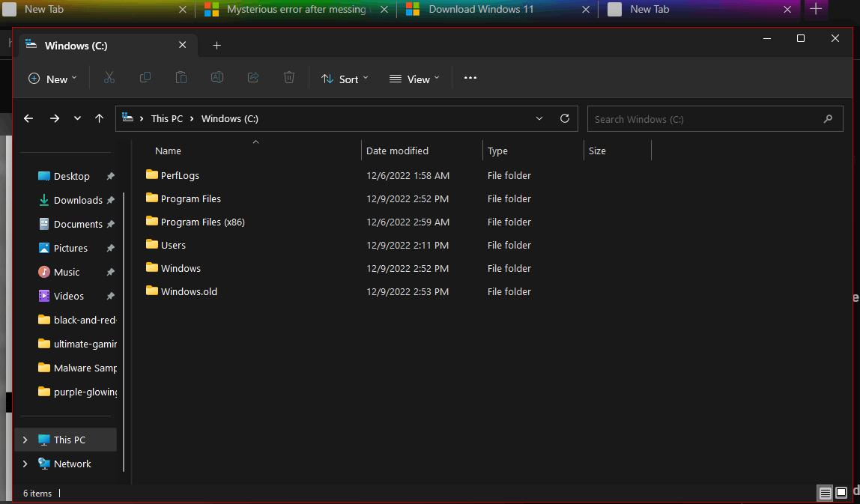Switch to Mysterious error browser tab
The image size is (860, 504).
pyautogui.click(x=296, y=9)
